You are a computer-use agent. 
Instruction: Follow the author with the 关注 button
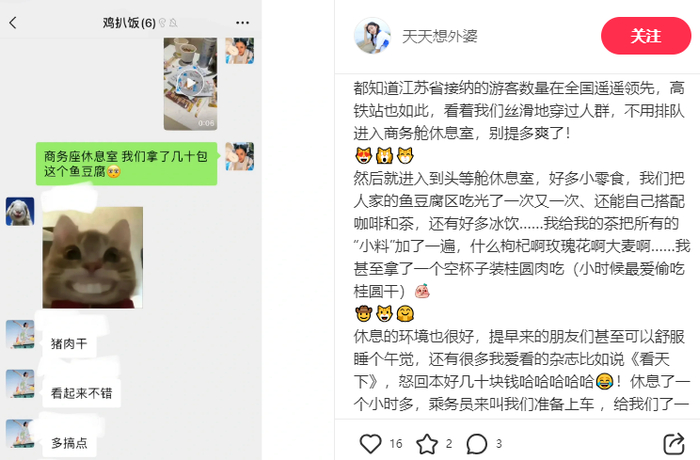[x=646, y=36]
